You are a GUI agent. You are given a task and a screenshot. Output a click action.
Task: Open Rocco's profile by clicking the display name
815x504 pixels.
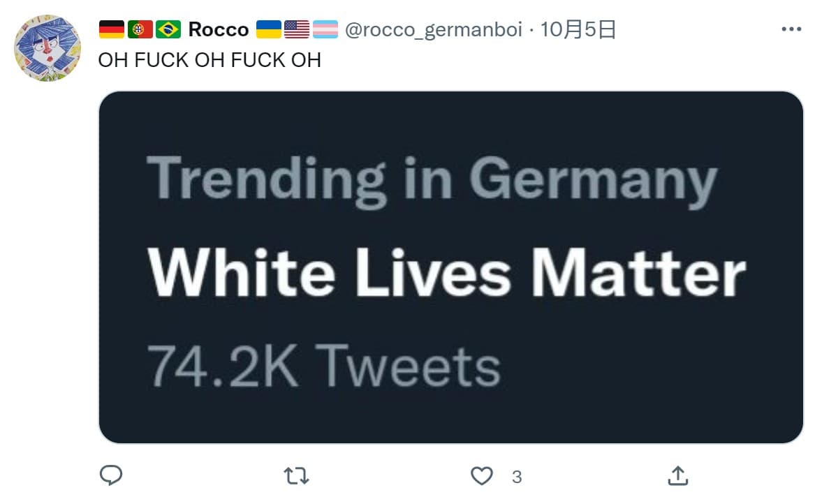click(217, 29)
